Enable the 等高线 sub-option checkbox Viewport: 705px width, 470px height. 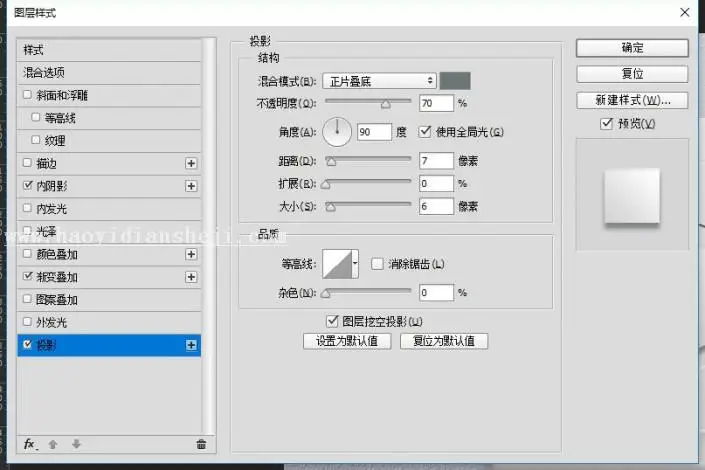[36, 117]
